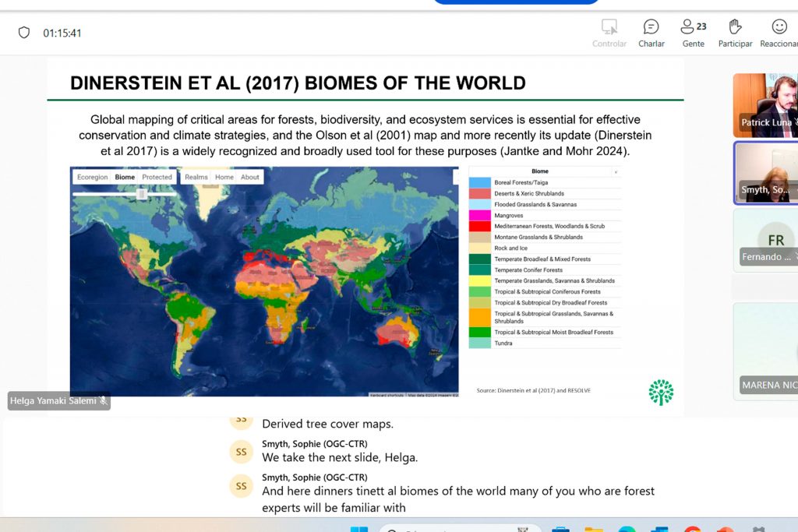Show the Gente participants list
The height and width of the screenshot is (532, 798).
[693, 32]
